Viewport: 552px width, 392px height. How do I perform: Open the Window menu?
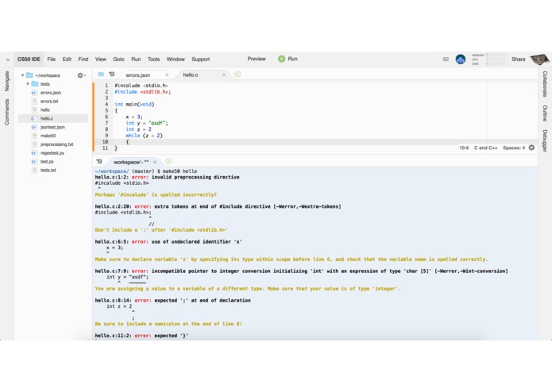[x=176, y=60]
